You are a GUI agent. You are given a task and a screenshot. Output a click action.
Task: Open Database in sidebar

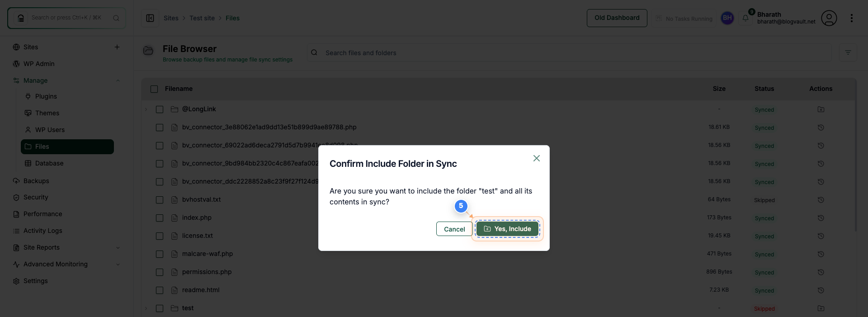coord(49,163)
